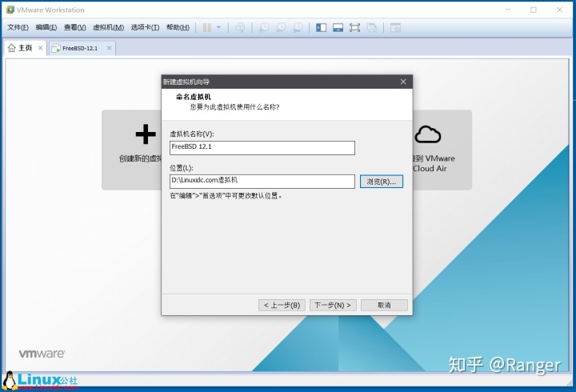
Task: Close the new virtual machine wizard dialog
Action: 403,82
